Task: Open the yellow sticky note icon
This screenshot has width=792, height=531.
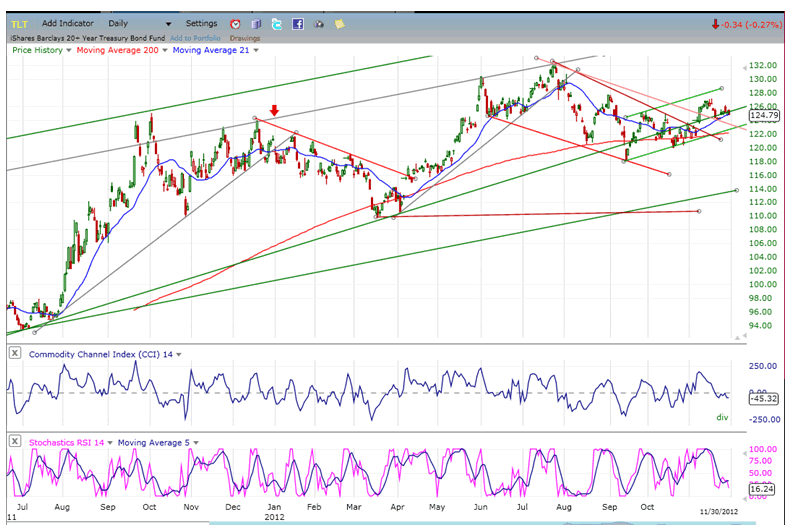Action: click(340, 23)
